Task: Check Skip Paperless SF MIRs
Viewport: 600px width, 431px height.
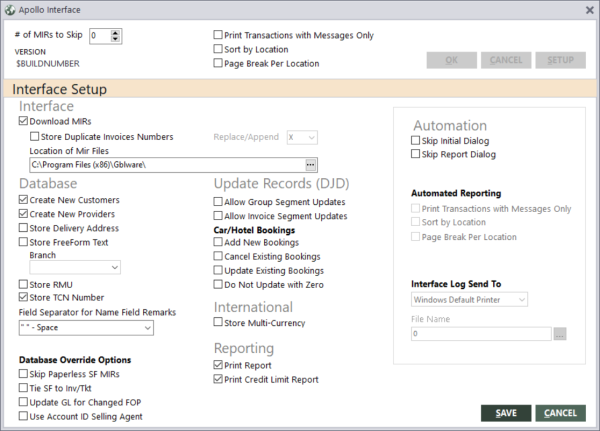Action: pyautogui.click(x=23, y=374)
